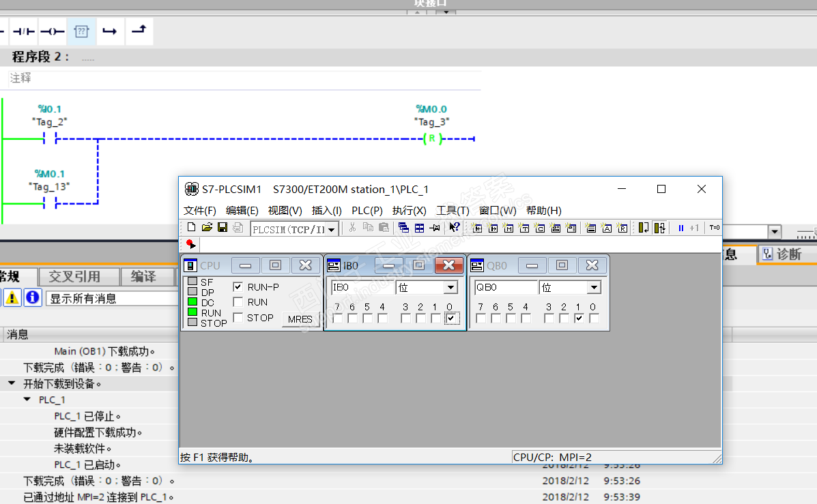Save the PLCSIM simulation with floppy icon
817x504 pixels.
coord(223,228)
